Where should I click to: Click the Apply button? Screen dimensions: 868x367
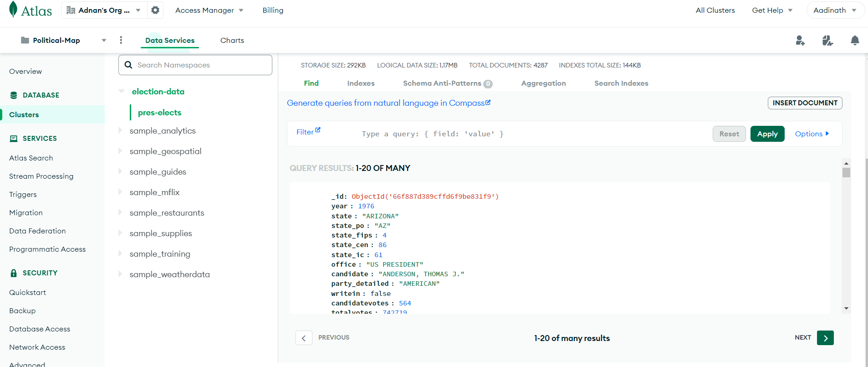pos(767,134)
